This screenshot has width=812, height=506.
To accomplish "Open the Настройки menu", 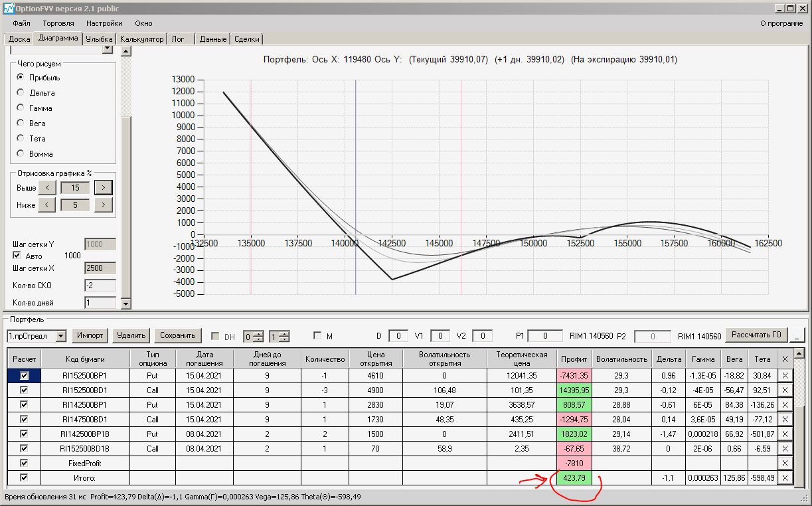I will pyautogui.click(x=104, y=23).
